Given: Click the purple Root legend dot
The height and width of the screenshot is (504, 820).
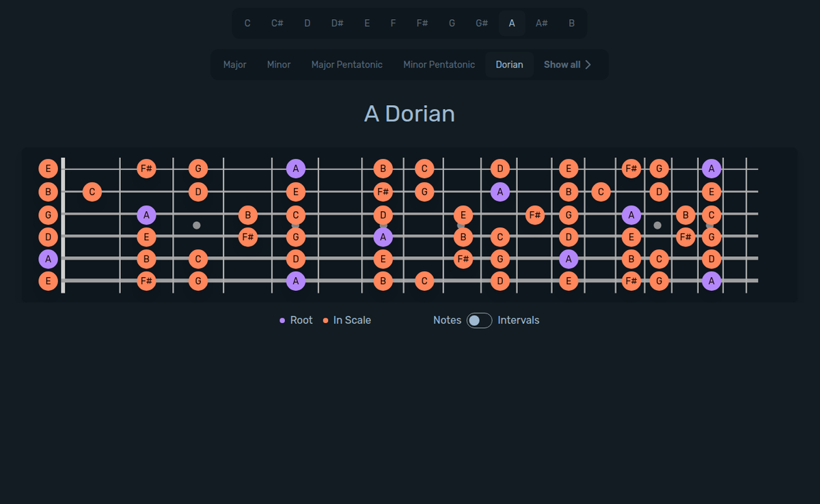Looking at the screenshot, I should coord(282,320).
